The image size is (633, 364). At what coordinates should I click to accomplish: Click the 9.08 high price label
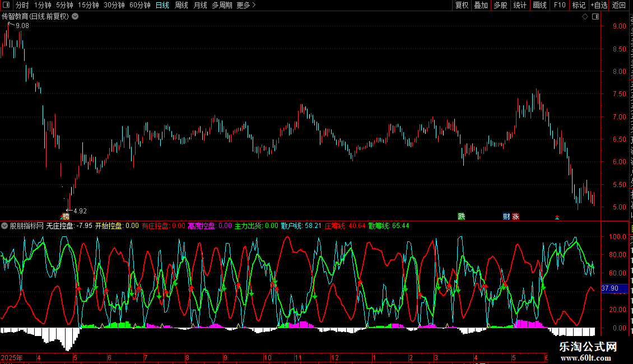[x=22, y=26]
